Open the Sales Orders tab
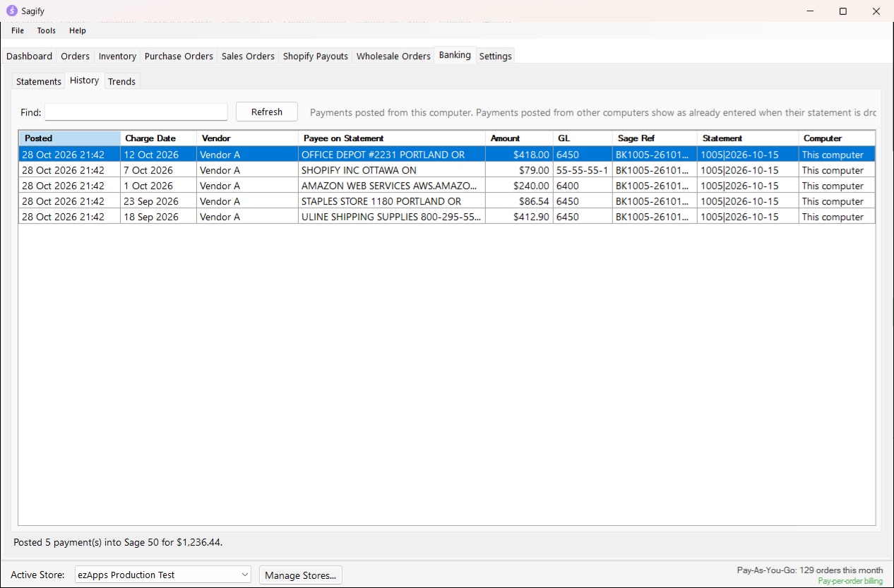 tap(248, 56)
